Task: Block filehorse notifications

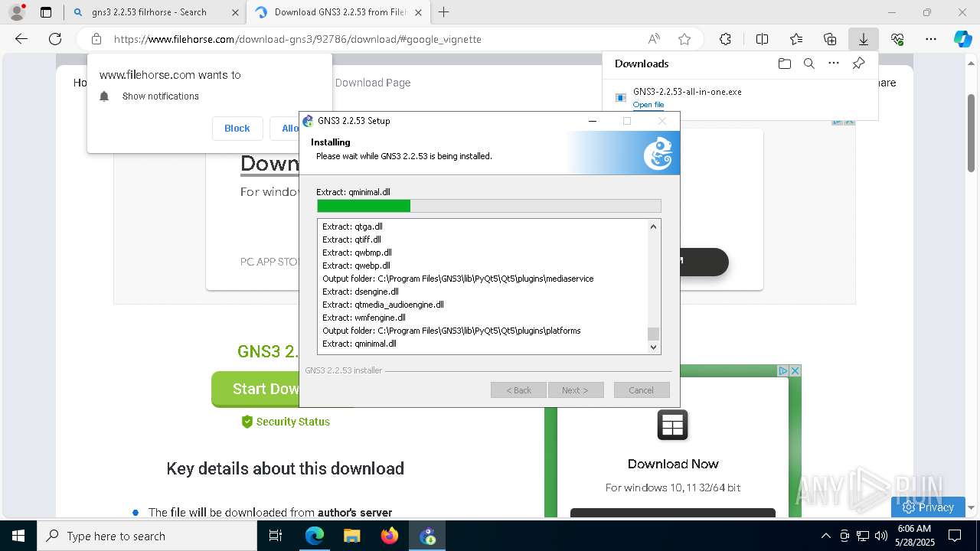Action: point(237,129)
